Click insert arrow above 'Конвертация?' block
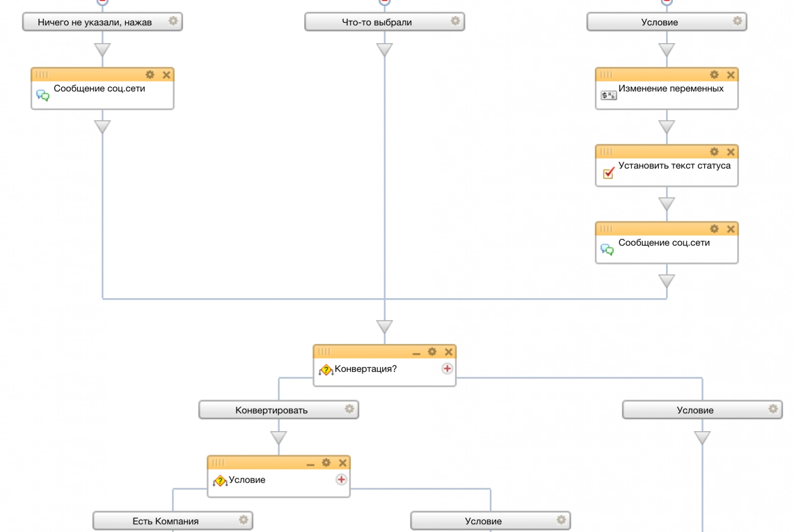 [385, 327]
